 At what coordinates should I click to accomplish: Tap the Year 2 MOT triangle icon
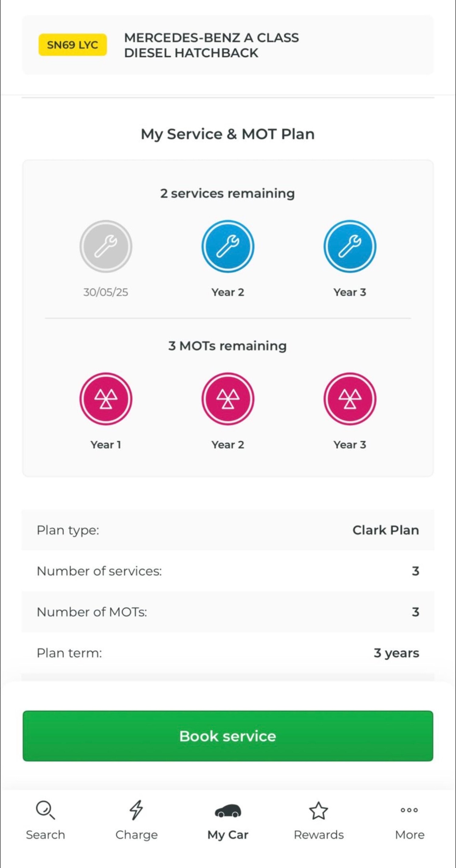[228, 399]
